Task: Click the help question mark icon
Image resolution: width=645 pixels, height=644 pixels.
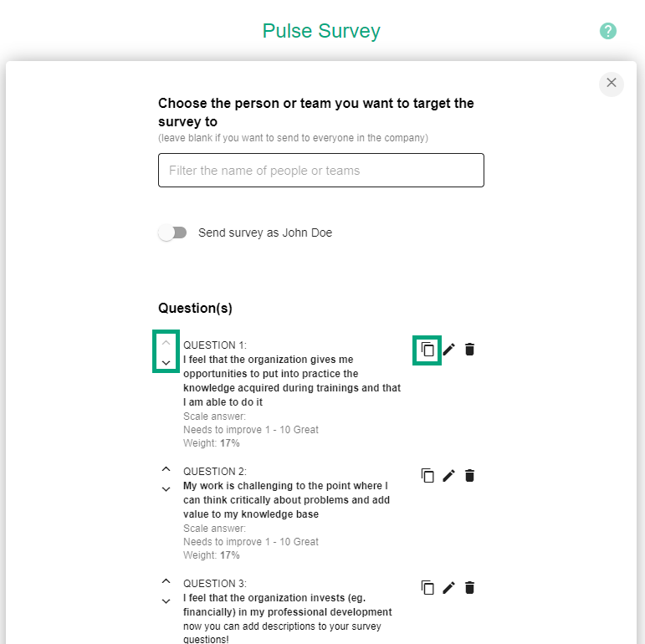Action: [607, 31]
